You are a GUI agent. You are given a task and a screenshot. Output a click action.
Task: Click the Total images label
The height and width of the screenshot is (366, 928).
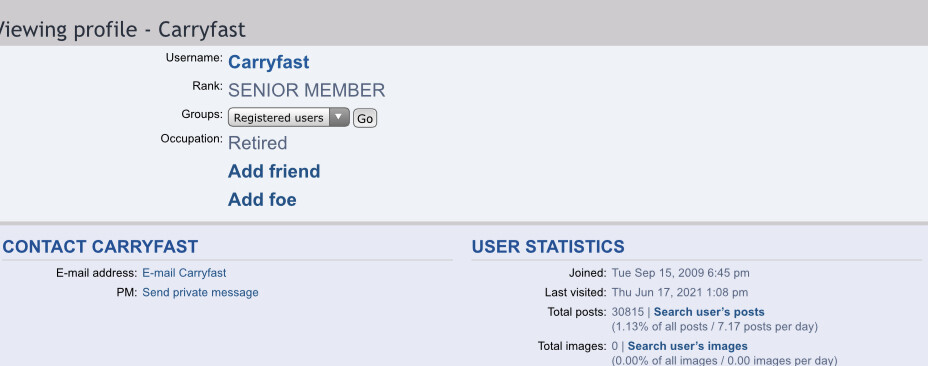pyautogui.click(x=572, y=346)
